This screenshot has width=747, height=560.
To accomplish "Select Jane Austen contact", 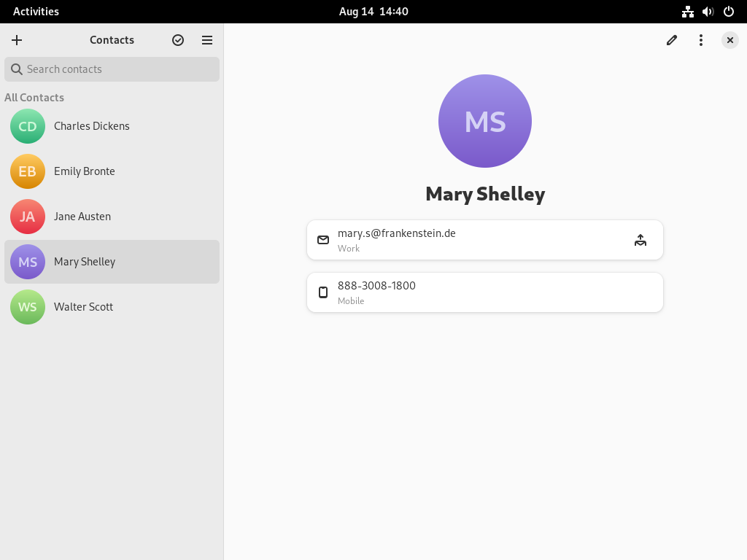I will [112, 217].
